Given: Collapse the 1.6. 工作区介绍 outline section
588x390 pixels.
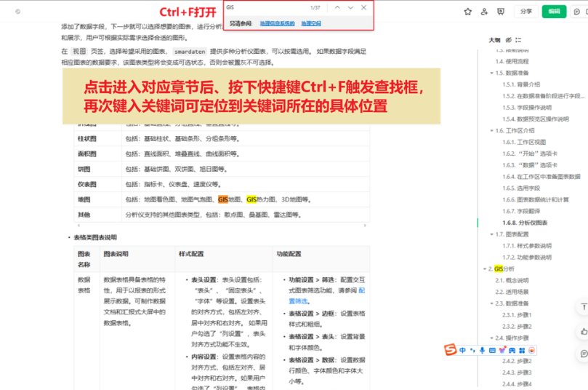Looking at the screenshot, I should tap(491, 131).
